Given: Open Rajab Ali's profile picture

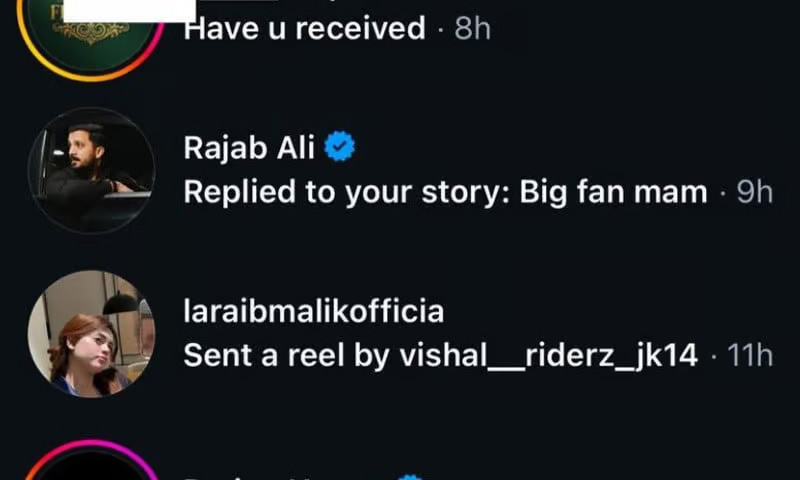Looking at the screenshot, I should (x=91, y=170).
